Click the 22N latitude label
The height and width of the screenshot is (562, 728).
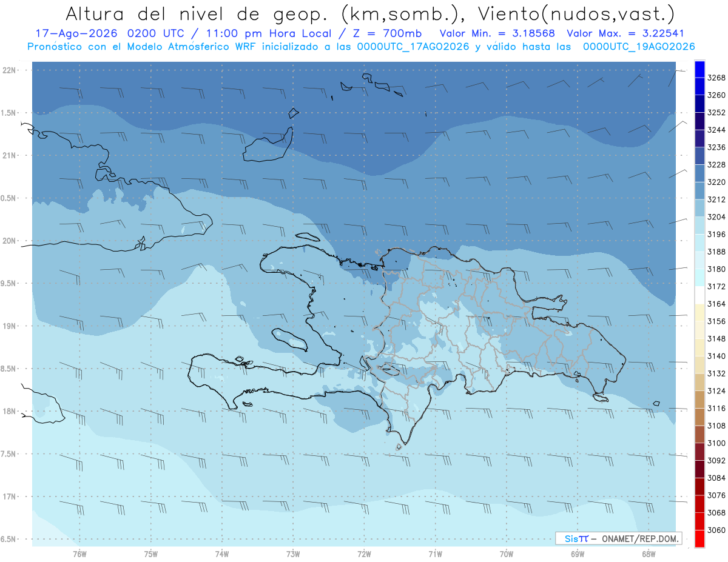click(x=10, y=70)
